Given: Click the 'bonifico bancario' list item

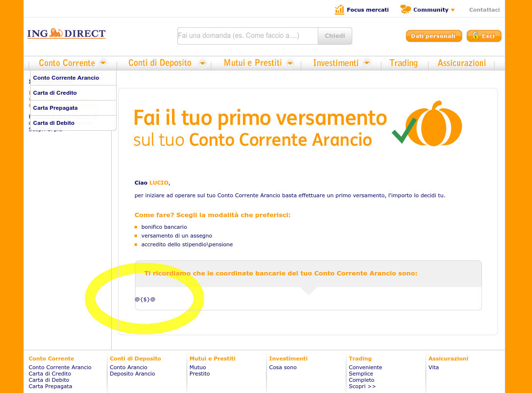Looking at the screenshot, I should [x=164, y=227].
